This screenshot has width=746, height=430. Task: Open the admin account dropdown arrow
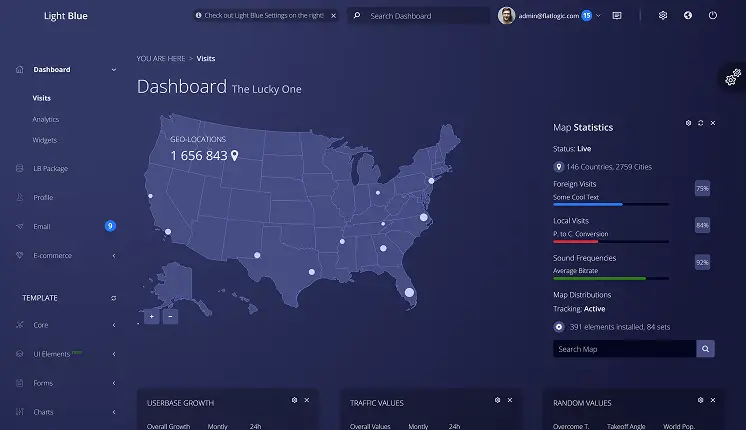point(599,16)
